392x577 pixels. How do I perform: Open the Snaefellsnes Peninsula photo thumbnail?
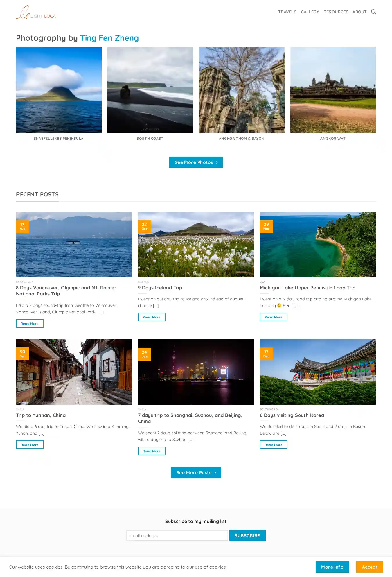(59, 90)
